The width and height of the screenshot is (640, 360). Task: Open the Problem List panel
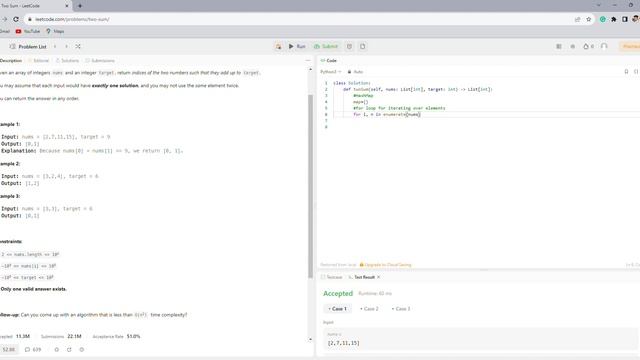point(28,47)
